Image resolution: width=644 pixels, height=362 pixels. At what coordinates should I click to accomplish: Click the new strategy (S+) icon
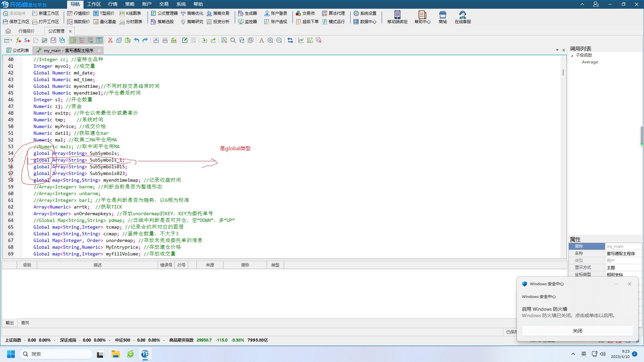[27, 40]
